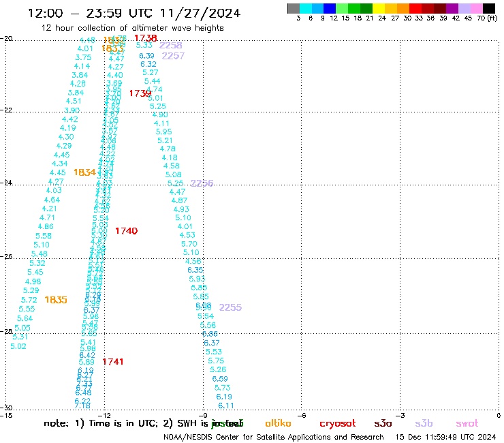Click the light green swatch between 12 and 15 ft

(x=342, y=8)
